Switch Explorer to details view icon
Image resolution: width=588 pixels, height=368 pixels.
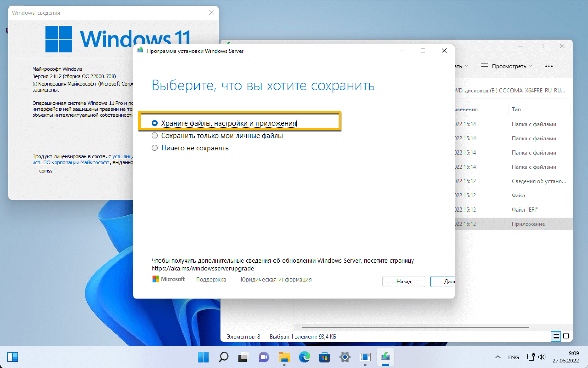click(x=556, y=336)
